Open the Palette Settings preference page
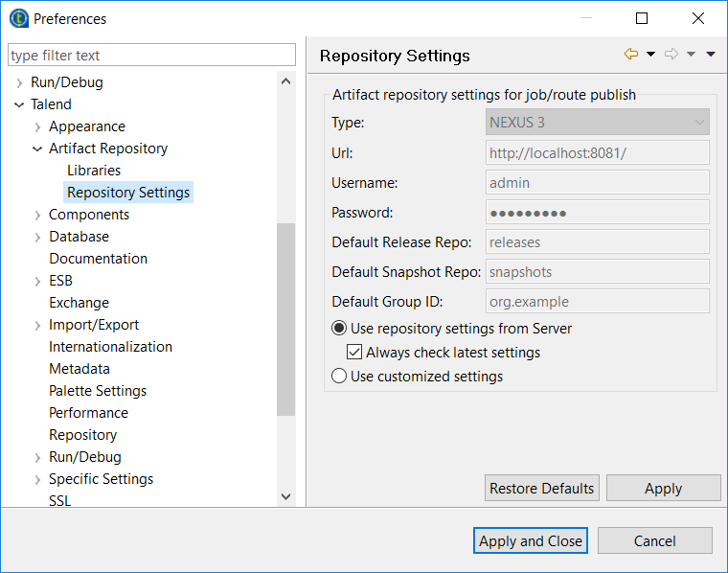728x573 pixels. tap(98, 391)
